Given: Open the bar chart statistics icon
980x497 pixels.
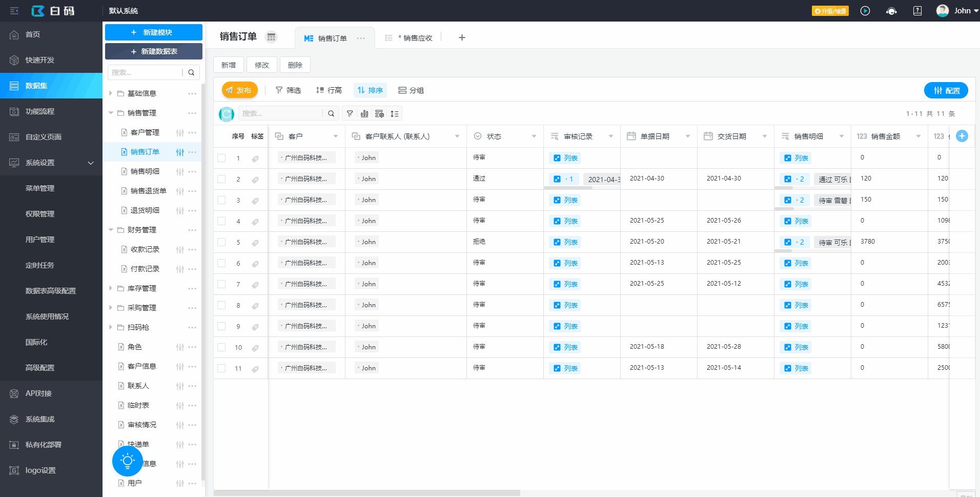Looking at the screenshot, I should [364, 114].
